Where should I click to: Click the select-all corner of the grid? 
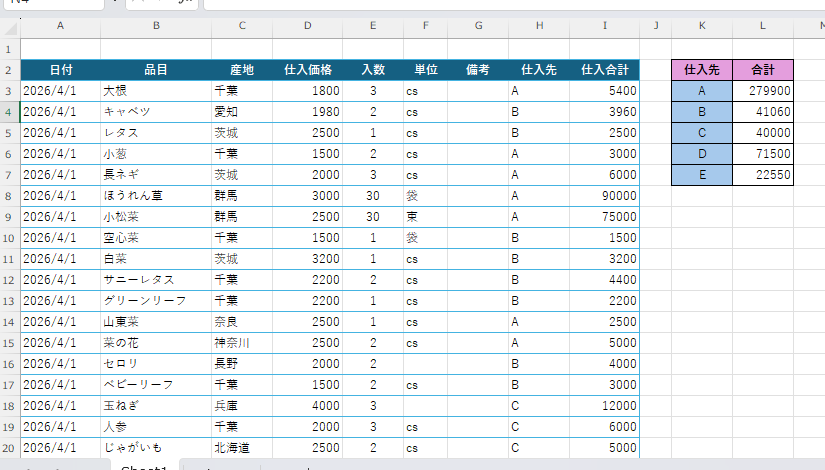tap(9, 25)
